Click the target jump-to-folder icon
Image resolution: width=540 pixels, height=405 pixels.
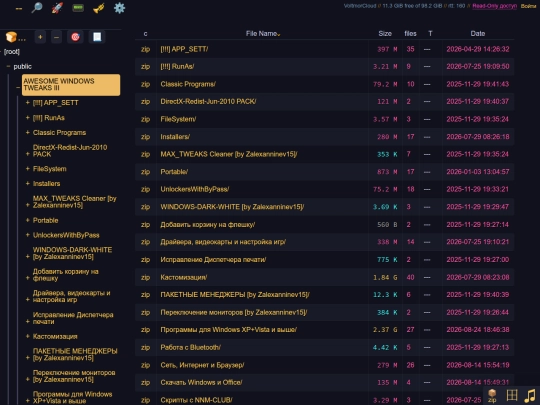pyautogui.click(x=75, y=37)
